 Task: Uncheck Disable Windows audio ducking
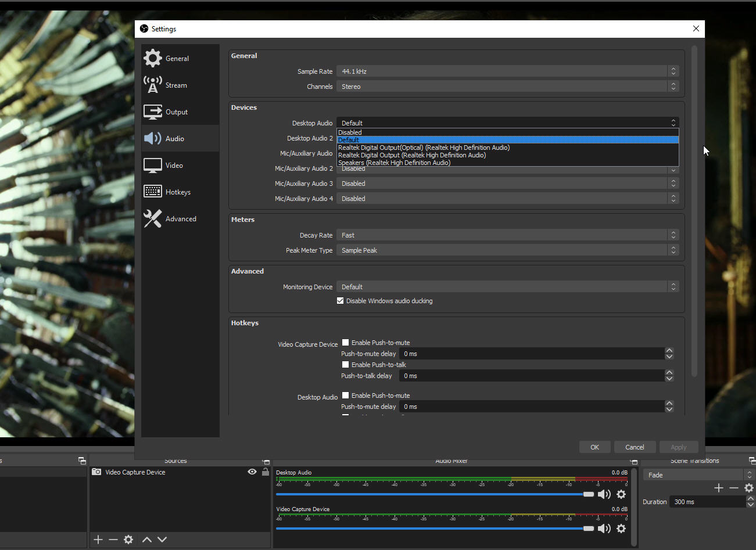coord(341,301)
